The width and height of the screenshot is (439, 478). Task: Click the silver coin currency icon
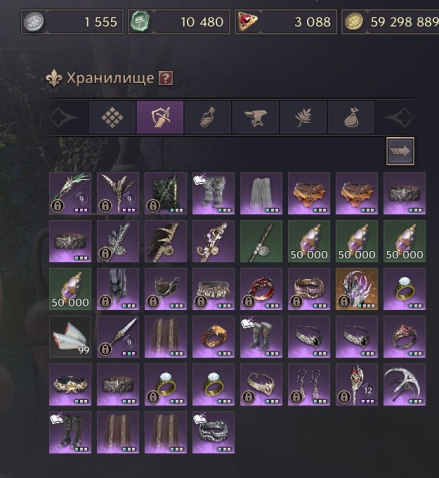(34, 22)
